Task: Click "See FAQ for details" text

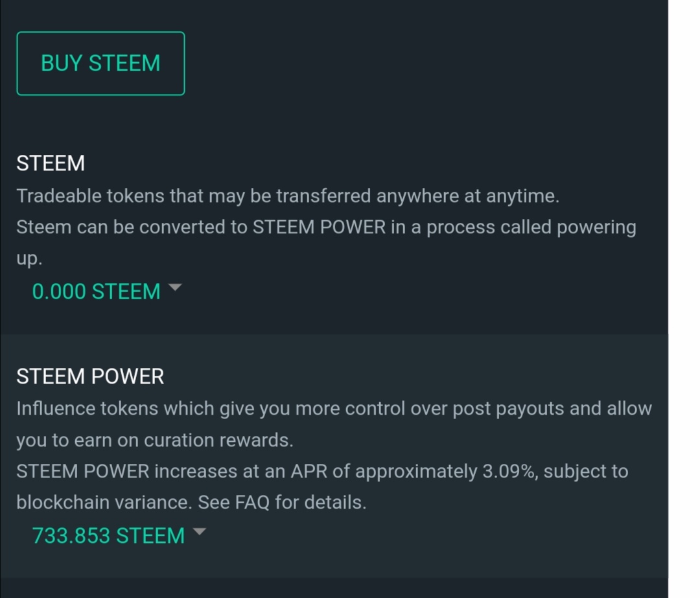Action: 282,502
